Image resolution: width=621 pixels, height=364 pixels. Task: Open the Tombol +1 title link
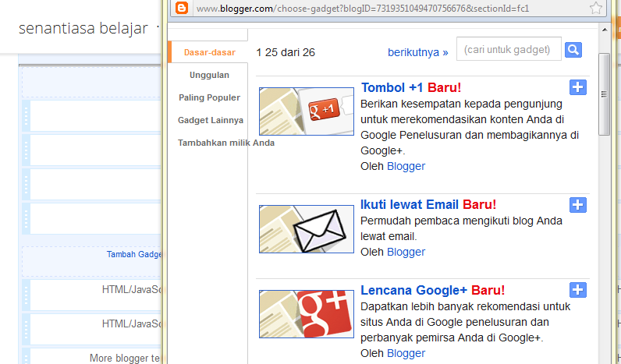point(392,87)
